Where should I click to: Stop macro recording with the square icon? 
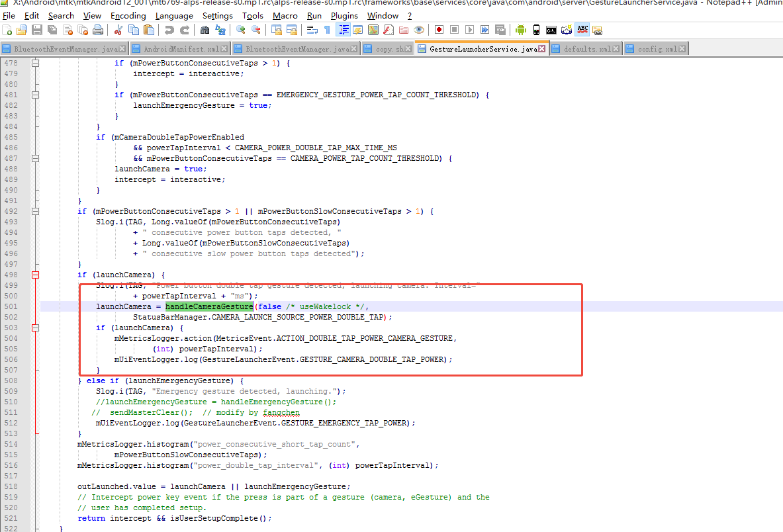(x=455, y=30)
